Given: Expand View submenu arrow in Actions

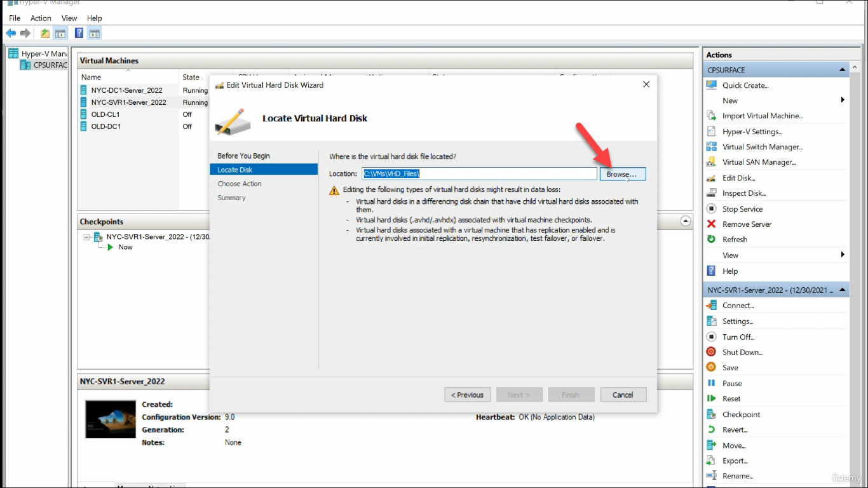Looking at the screenshot, I should tap(843, 255).
